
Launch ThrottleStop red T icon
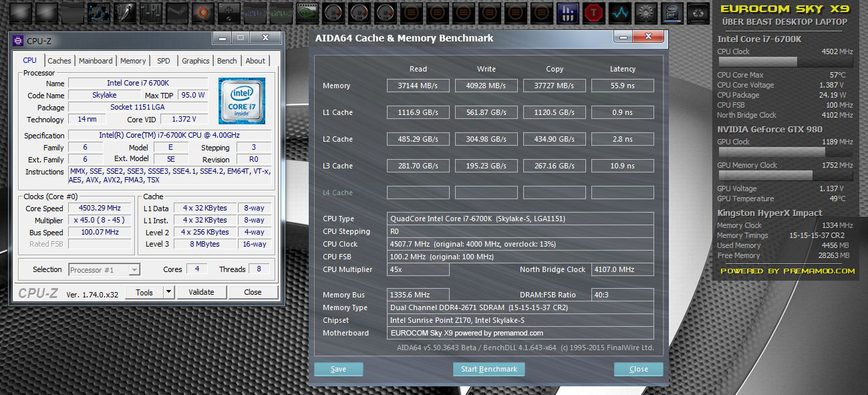593,12
